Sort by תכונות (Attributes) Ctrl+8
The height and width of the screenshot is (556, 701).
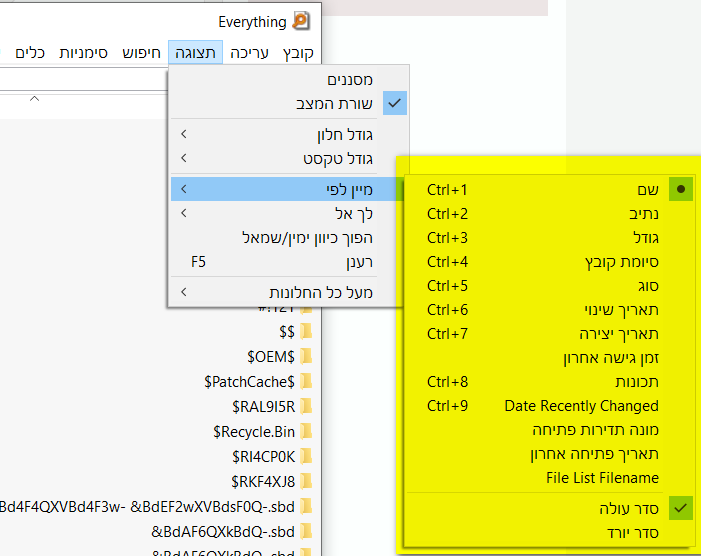[x=549, y=382]
